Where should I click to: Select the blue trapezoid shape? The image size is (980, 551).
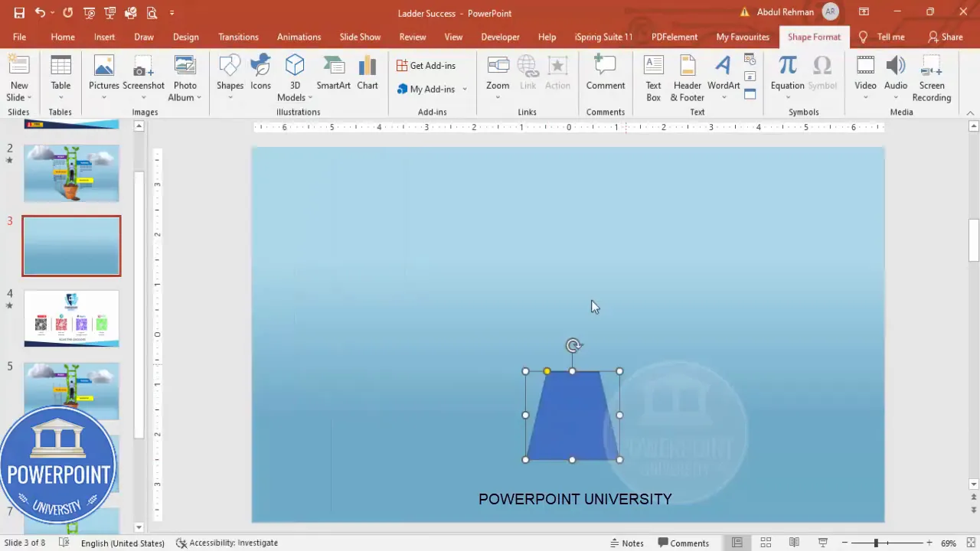573,416
